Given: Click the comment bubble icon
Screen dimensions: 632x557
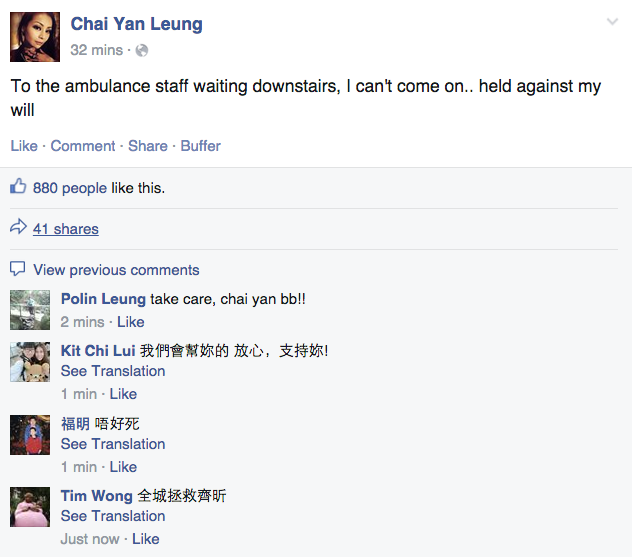Looking at the screenshot, I should pyautogui.click(x=18, y=269).
